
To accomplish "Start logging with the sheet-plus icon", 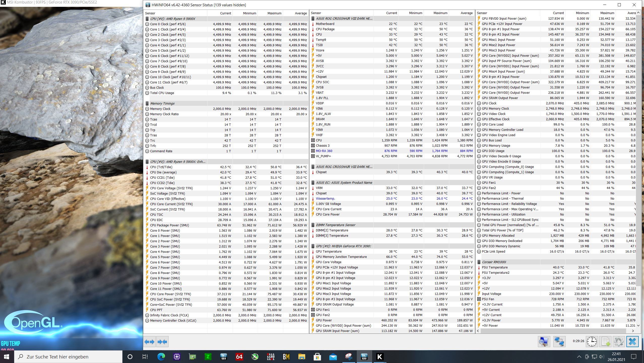I will [605, 342].
